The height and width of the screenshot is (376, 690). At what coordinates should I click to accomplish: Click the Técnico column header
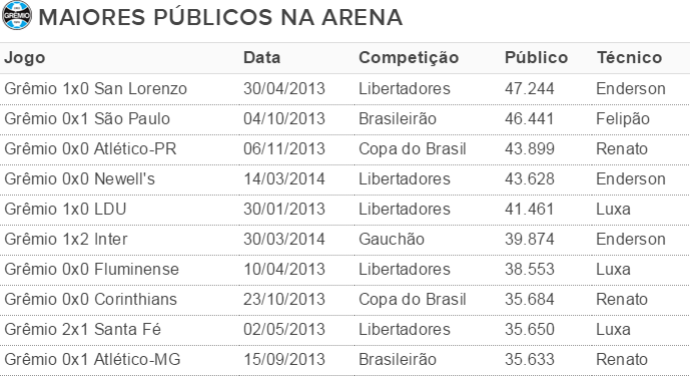point(629,58)
